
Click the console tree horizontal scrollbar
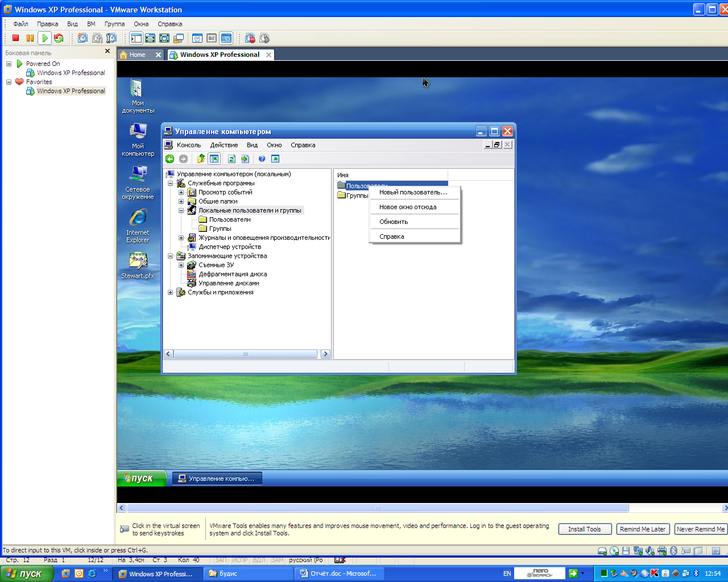tap(247, 354)
